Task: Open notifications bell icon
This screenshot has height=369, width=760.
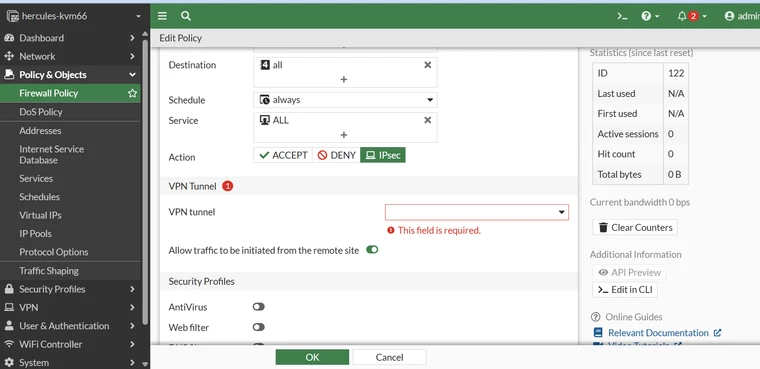Action: pyautogui.click(x=682, y=16)
